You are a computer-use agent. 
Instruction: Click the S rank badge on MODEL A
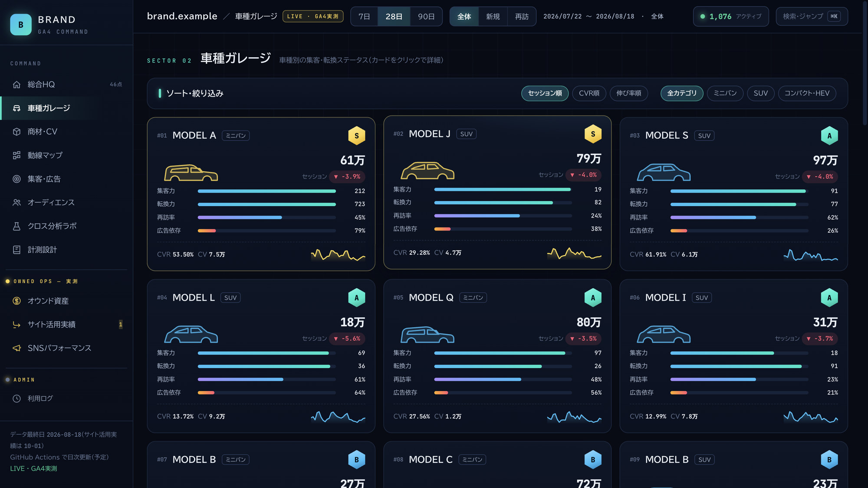click(356, 135)
